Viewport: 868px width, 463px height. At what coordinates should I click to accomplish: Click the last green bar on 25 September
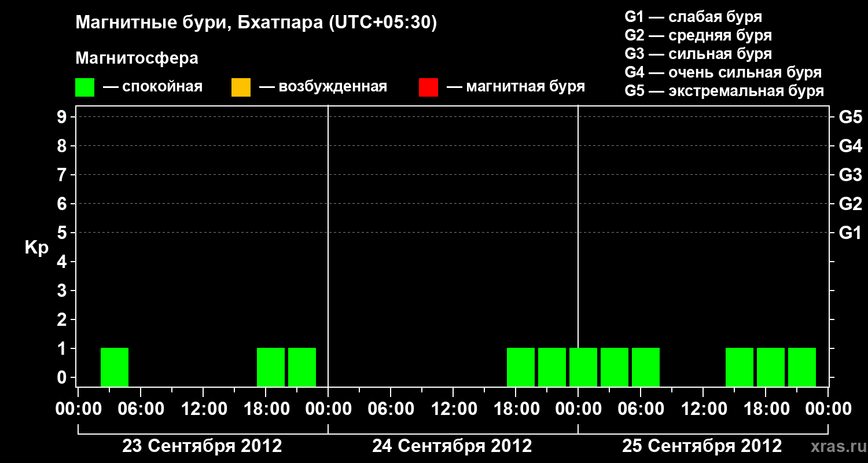pos(802,367)
